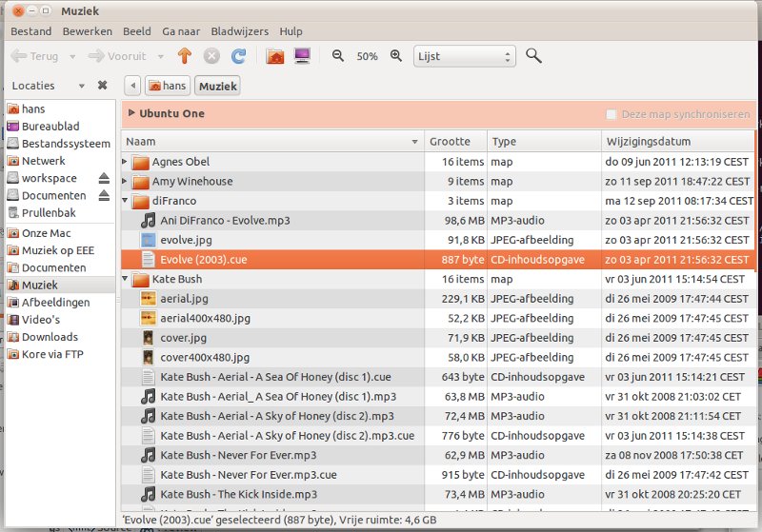762x532 pixels.
Task: Click the Computer icon in toolbar
Action: click(x=303, y=56)
